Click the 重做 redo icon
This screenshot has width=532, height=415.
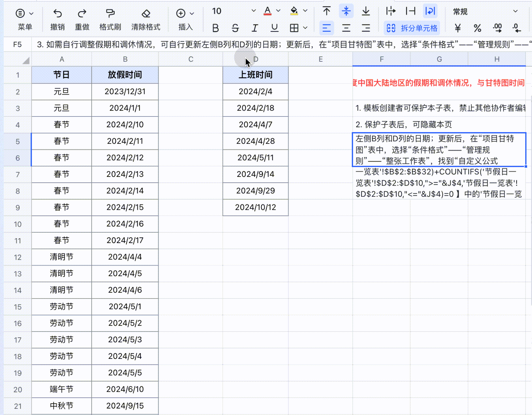click(82, 13)
